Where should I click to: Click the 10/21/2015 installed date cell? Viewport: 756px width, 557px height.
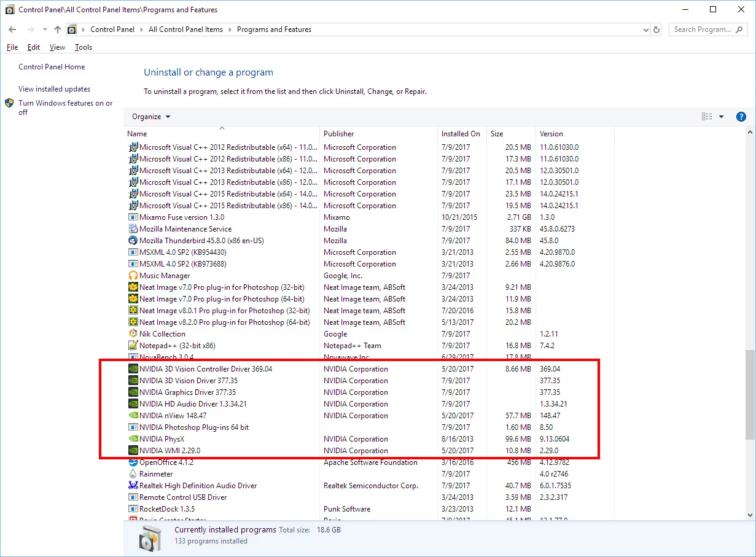pyautogui.click(x=459, y=217)
